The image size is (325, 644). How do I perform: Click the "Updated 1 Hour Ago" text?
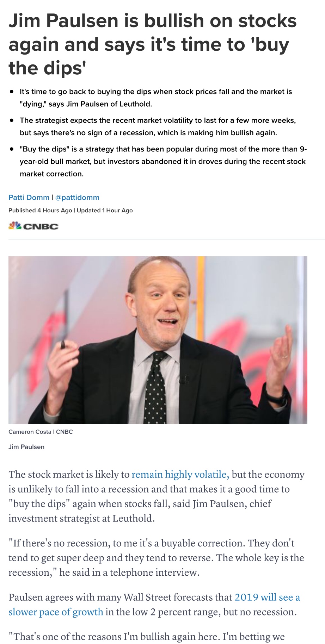(x=105, y=211)
